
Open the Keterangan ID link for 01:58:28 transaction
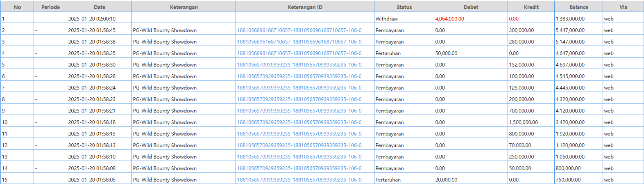[299, 76]
